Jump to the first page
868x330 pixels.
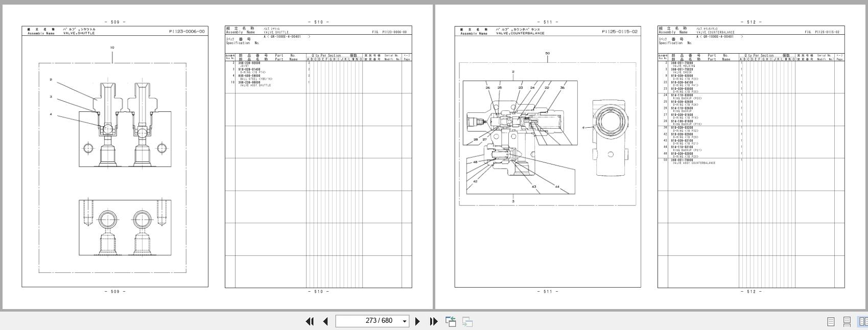coord(310,321)
